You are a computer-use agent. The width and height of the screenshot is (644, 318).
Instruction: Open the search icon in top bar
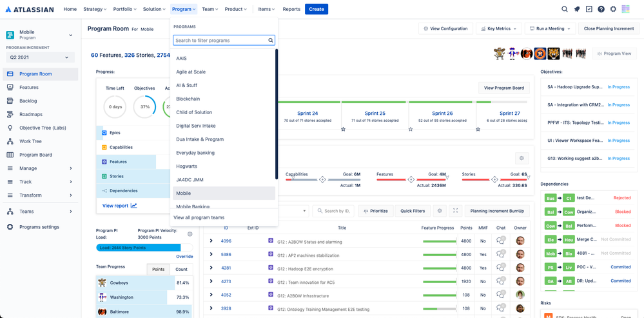565,9
